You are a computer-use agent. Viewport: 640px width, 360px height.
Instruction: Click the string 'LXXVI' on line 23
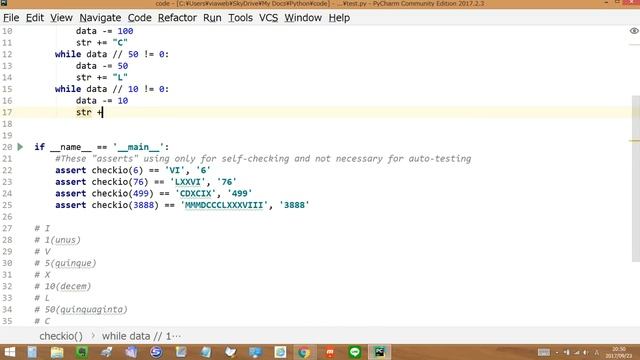click(188, 182)
